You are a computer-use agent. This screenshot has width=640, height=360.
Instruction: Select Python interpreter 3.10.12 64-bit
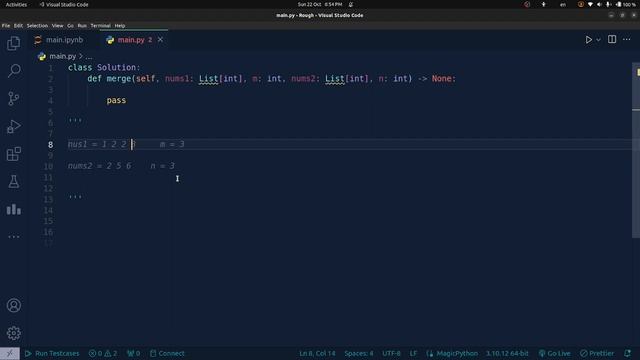pyautogui.click(x=507, y=353)
